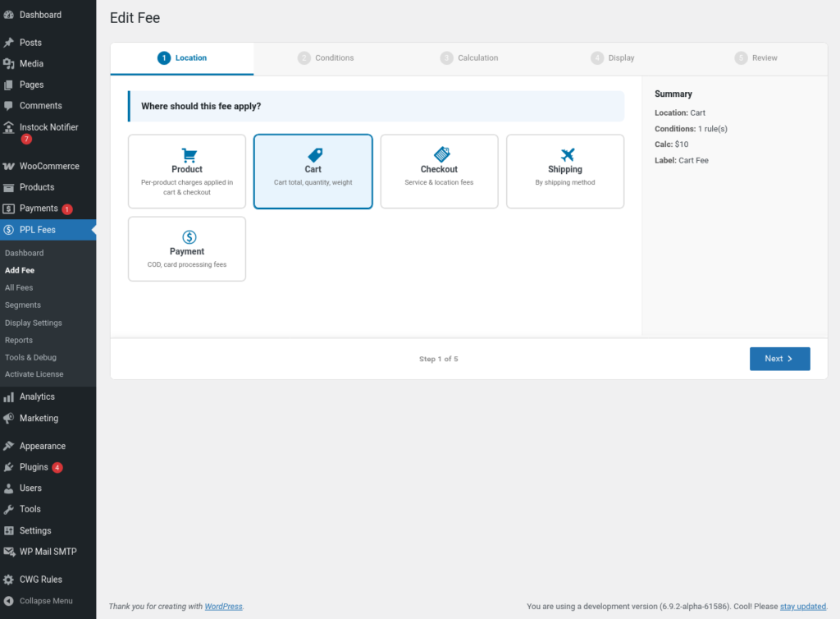Click the Plugins plug icon
Viewport: 840px width, 619px height.
click(8, 467)
